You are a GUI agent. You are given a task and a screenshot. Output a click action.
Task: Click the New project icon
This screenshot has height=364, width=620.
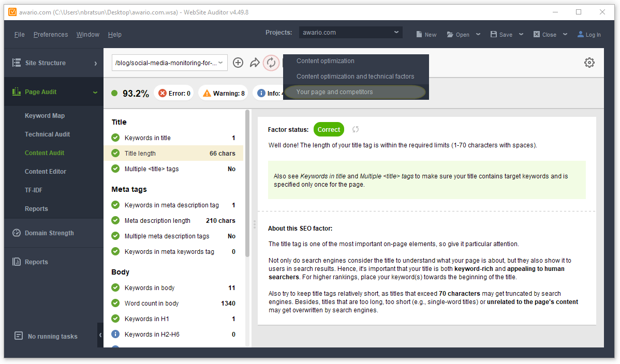click(419, 35)
